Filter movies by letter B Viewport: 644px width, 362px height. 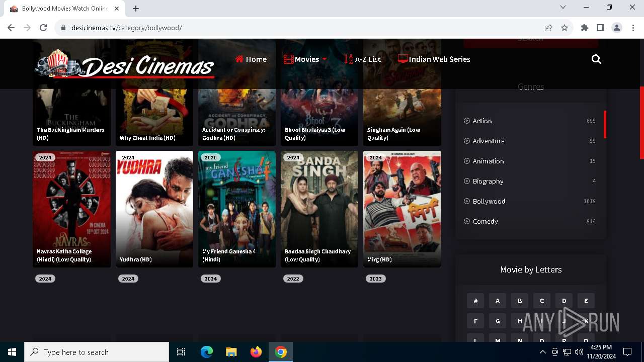click(520, 301)
